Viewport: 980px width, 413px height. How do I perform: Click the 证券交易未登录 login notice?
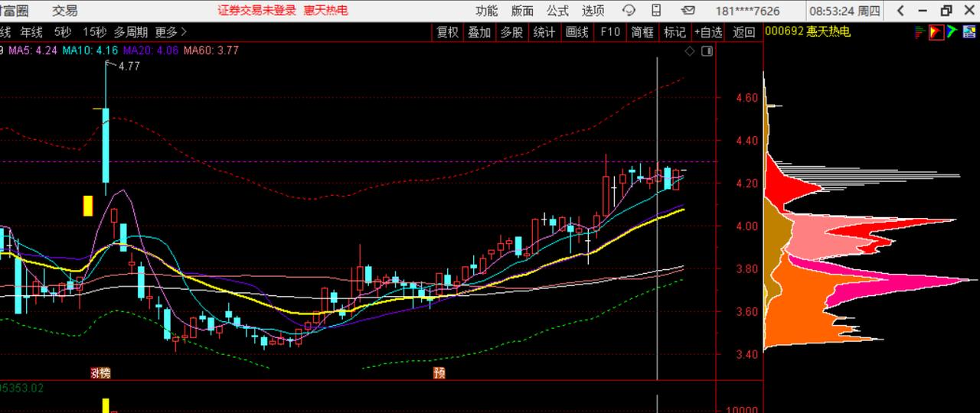coord(256,11)
